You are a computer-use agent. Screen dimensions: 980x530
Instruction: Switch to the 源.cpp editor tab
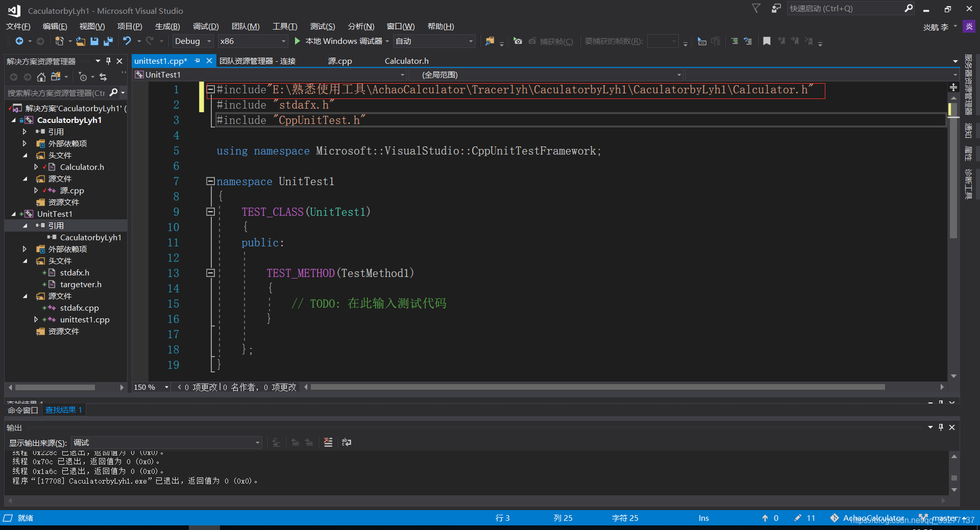click(340, 61)
